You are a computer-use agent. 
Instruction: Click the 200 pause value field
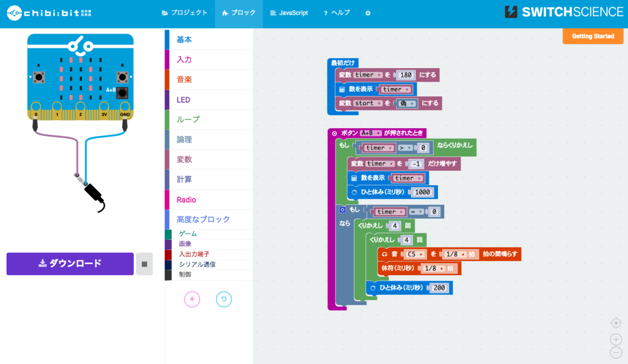(x=439, y=287)
